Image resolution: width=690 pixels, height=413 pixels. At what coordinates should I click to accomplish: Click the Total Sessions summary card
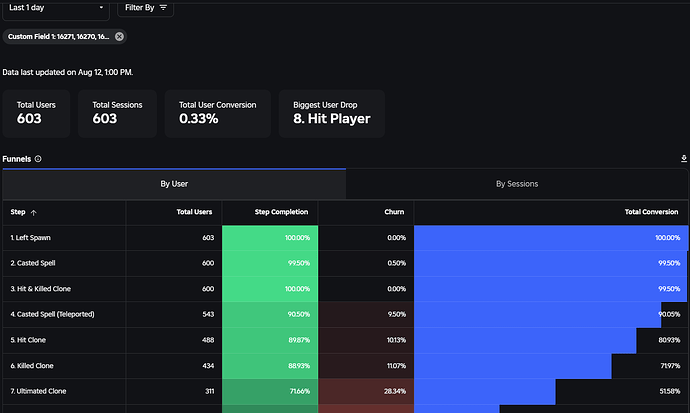coord(117,114)
